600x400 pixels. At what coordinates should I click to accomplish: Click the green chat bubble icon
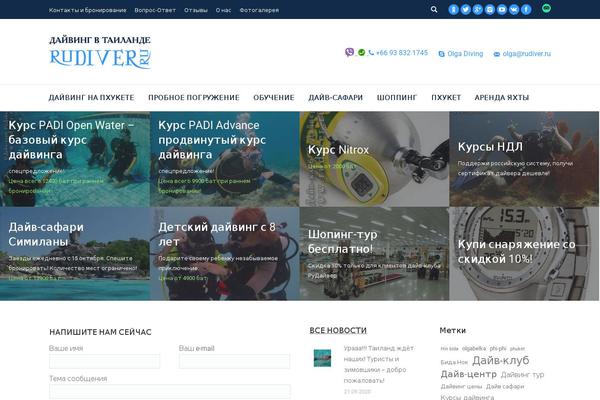pos(546,8)
